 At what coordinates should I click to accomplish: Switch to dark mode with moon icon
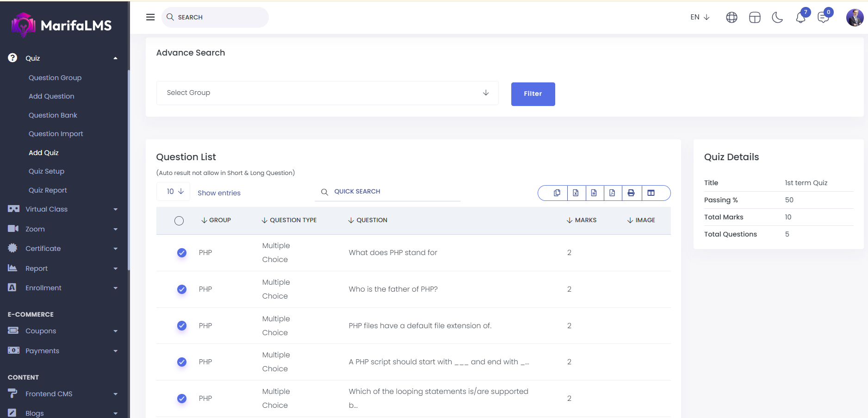(777, 18)
